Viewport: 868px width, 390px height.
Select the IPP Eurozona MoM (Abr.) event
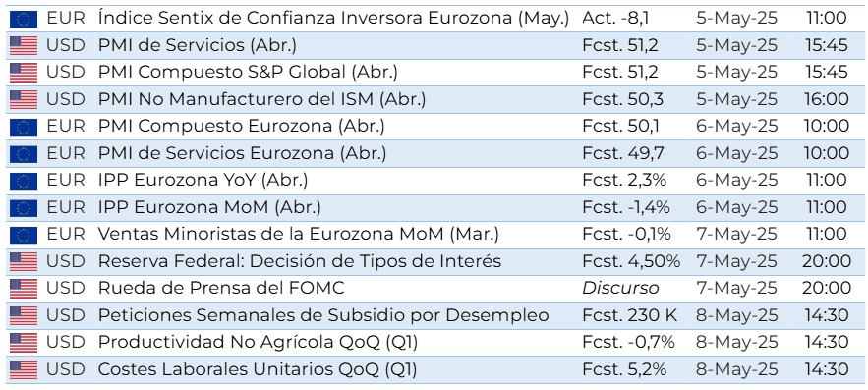[209, 207]
